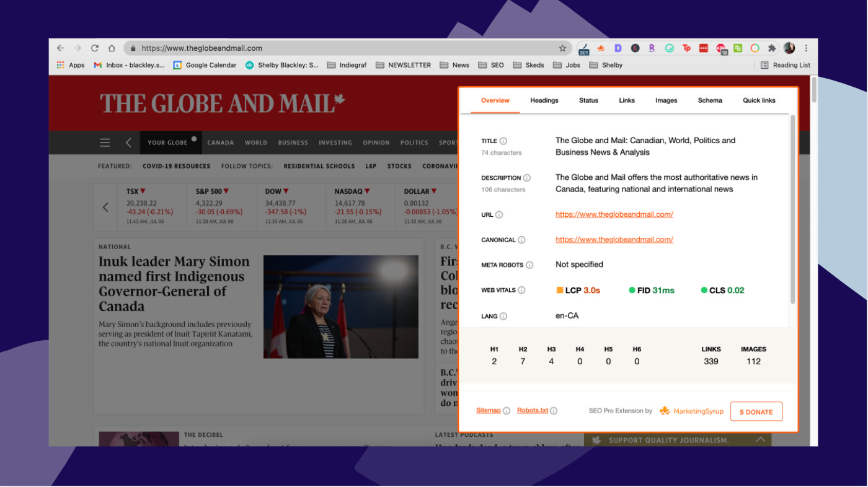
Task: Click the nav back chevron beside YOUR GLOBE
Action: click(x=128, y=143)
